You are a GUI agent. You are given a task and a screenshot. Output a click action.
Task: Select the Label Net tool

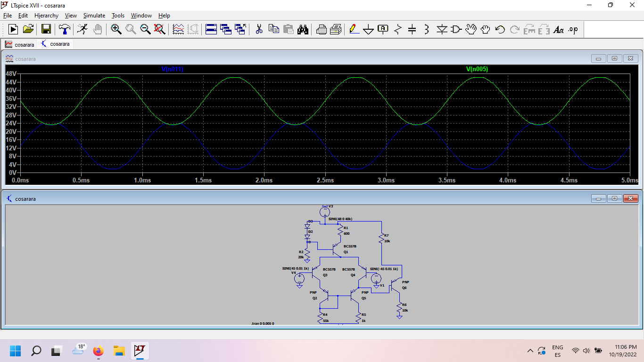tap(383, 29)
